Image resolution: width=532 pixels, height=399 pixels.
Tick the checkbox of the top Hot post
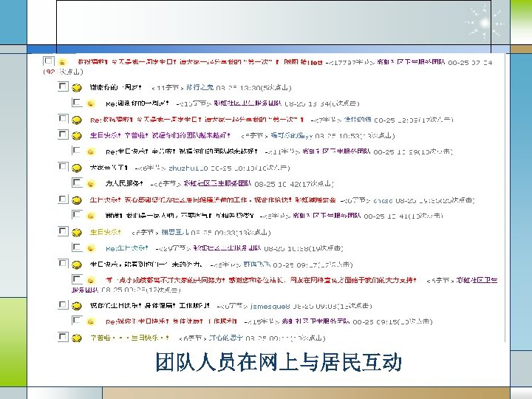[x=49, y=61]
